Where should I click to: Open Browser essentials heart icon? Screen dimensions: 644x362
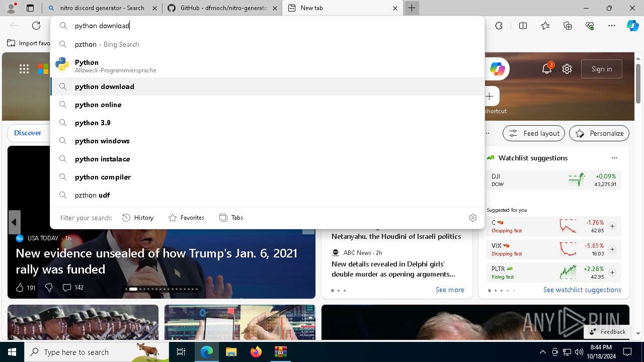tap(590, 26)
